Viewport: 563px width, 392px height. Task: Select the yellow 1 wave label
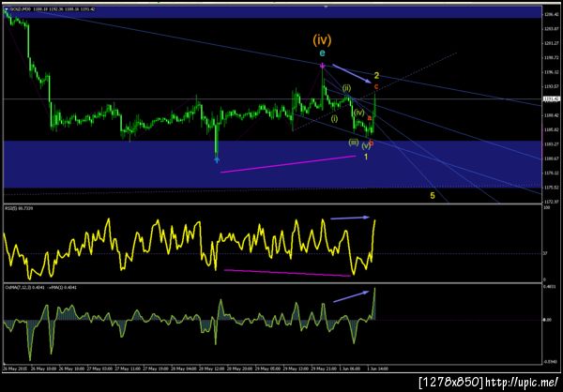pyautogui.click(x=366, y=157)
